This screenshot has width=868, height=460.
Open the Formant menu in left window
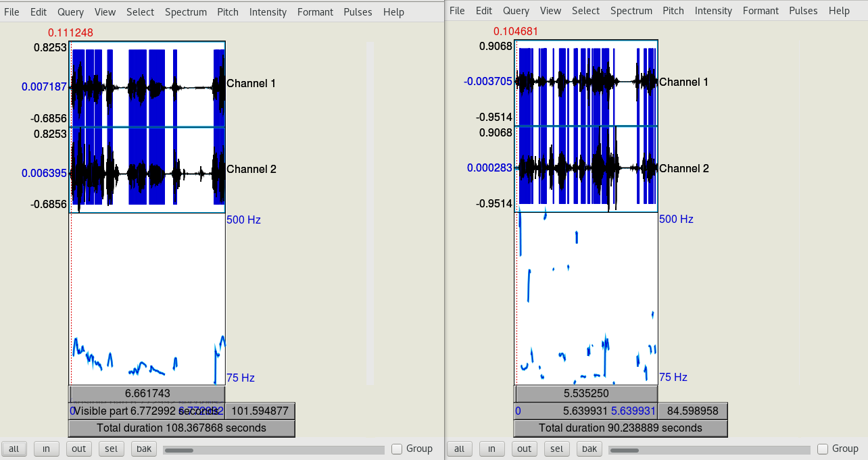click(x=315, y=12)
